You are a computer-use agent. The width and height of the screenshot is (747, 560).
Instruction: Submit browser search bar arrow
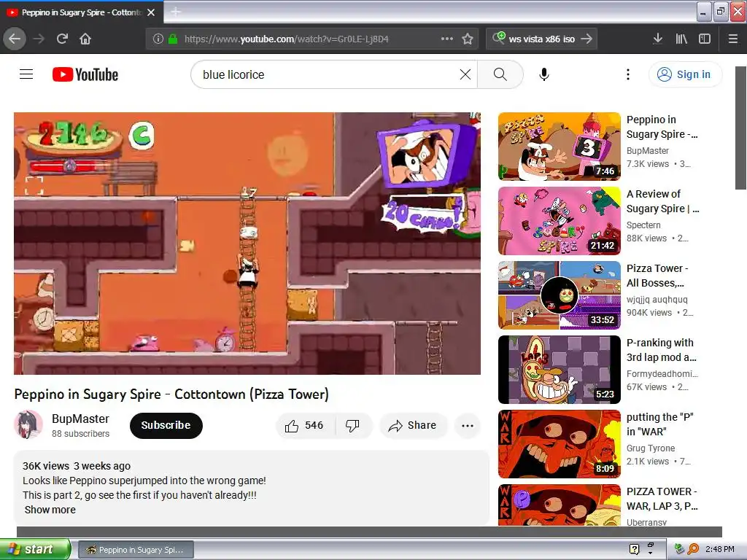pyautogui.click(x=587, y=39)
